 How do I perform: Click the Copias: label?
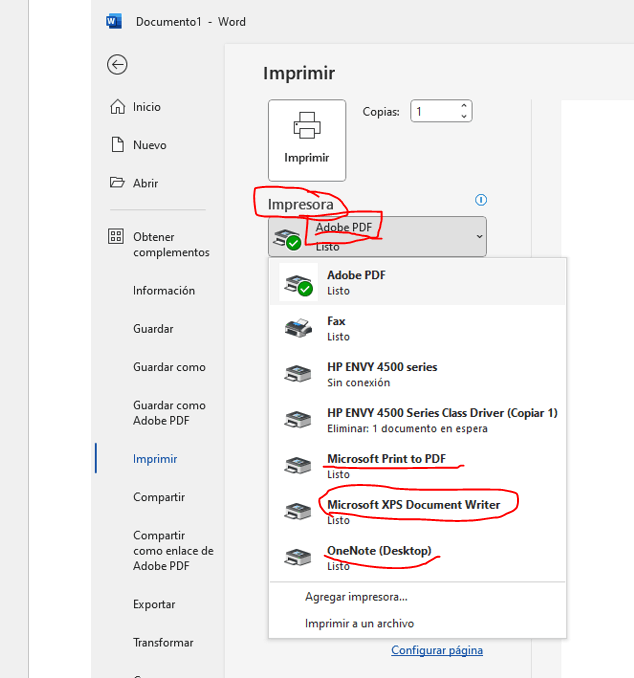pos(381,112)
